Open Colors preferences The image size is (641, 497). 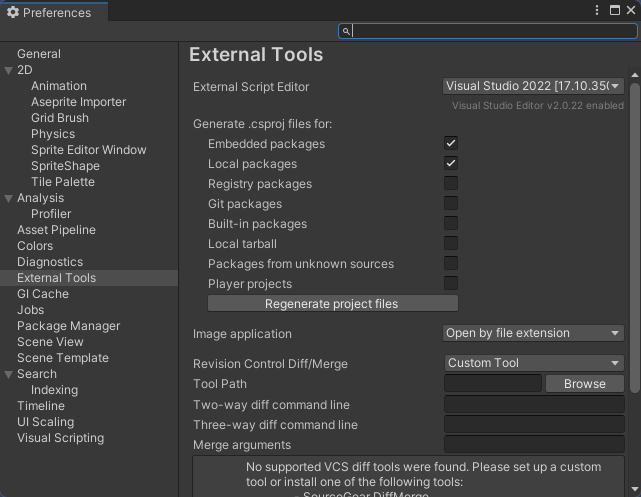[x=35, y=246]
